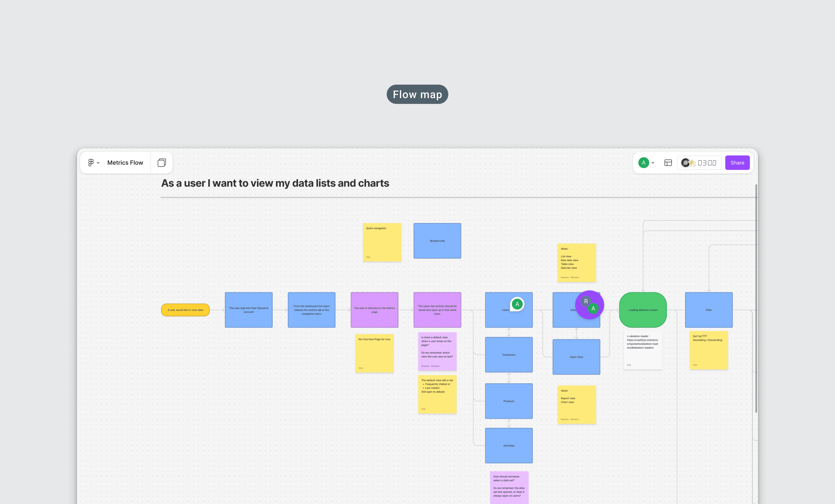835x504 pixels.
Task: Select 'The user is directed to the metrics page' box
Action: (x=374, y=310)
